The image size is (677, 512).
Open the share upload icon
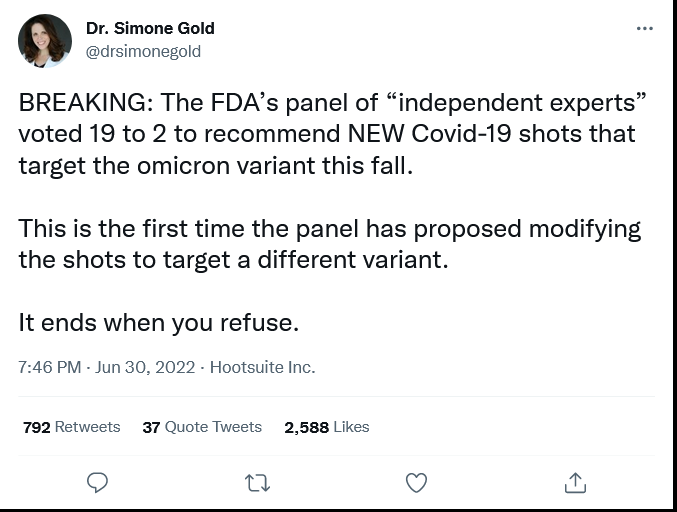tap(576, 483)
